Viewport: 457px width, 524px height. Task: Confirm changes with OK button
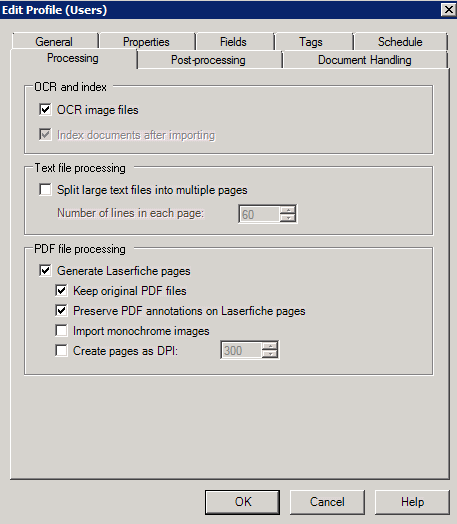[243, 502]
